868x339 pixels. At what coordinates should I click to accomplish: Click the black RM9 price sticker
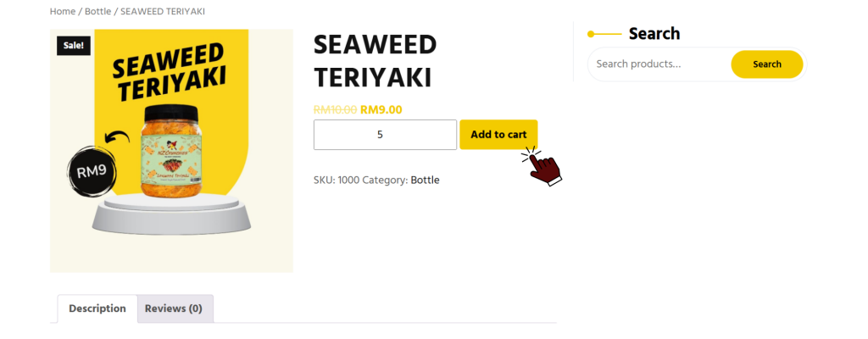pos(92,173)
